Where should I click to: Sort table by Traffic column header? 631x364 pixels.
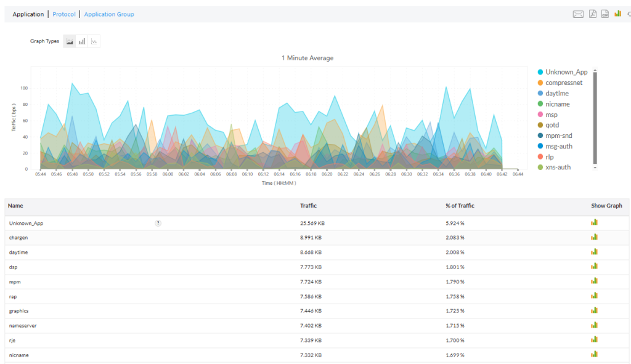[x=308, y=206]
